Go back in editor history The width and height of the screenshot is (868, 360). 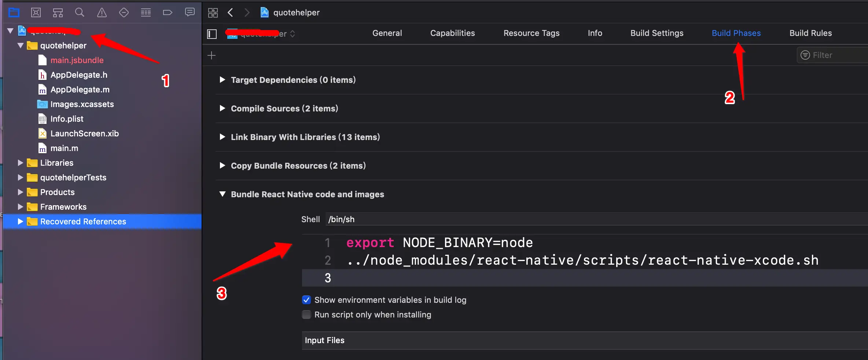click(x=231, y=12)
